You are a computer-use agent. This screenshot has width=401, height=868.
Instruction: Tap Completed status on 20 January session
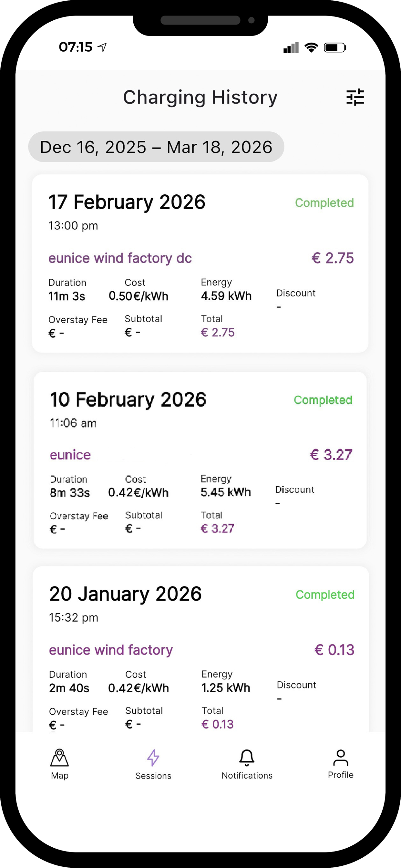pos(325,595)
